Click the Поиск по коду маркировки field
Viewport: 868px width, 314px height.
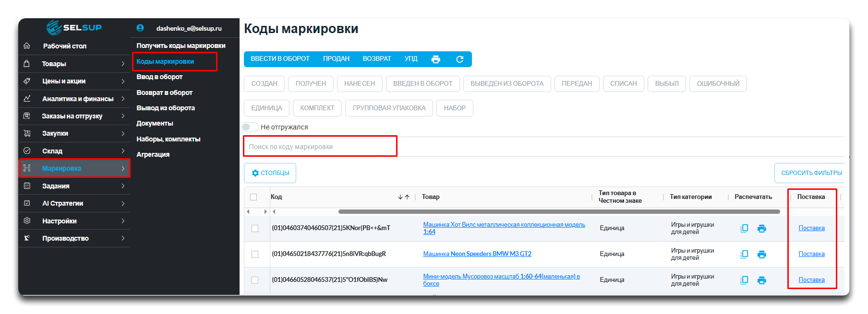(x=320, y=147)
